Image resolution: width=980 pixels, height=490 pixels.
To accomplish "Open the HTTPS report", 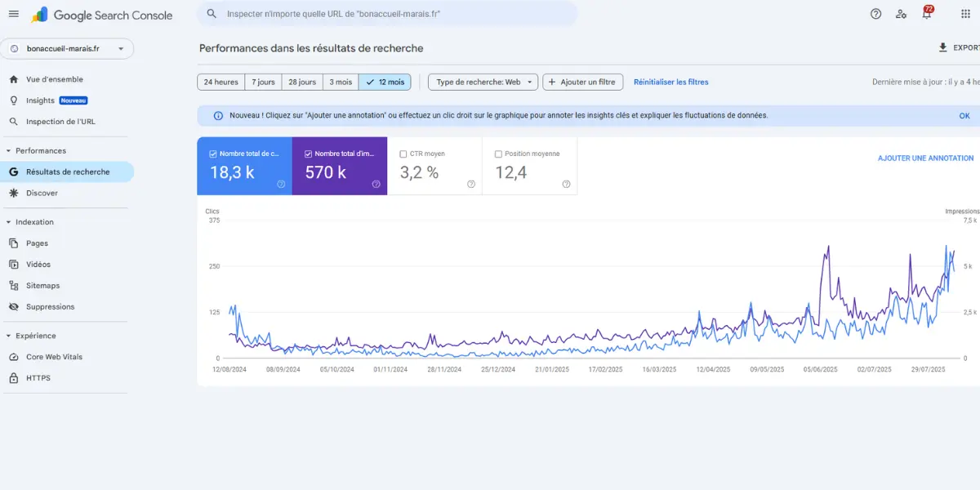I will pos(38,377).
